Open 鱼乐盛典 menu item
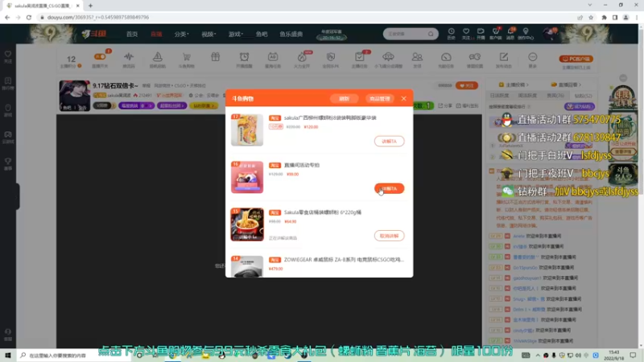The image size is (644, 362). [x=291, y=34]
